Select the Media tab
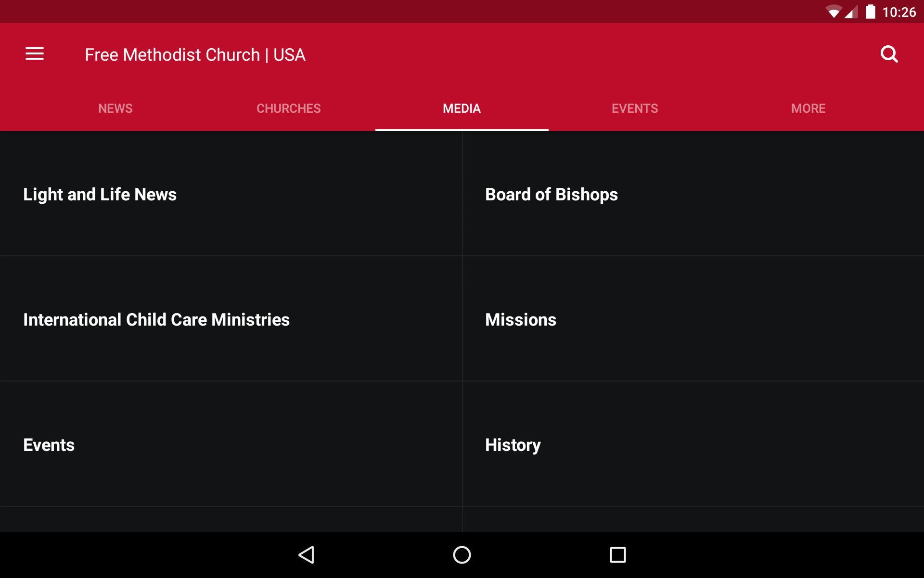924x578 pixels. (462, 108)
